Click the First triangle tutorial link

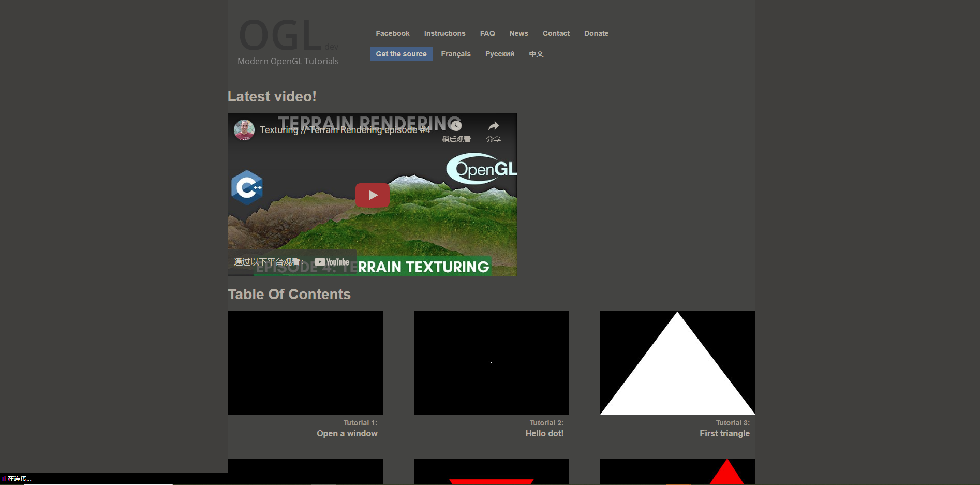tap(724, 434)
